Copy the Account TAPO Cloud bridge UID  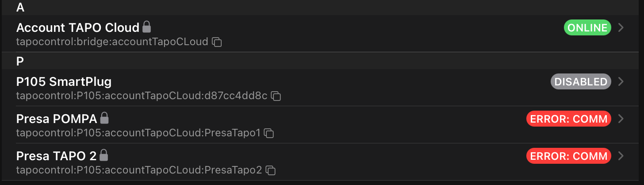pyautogui.click(x=217, y=42)
